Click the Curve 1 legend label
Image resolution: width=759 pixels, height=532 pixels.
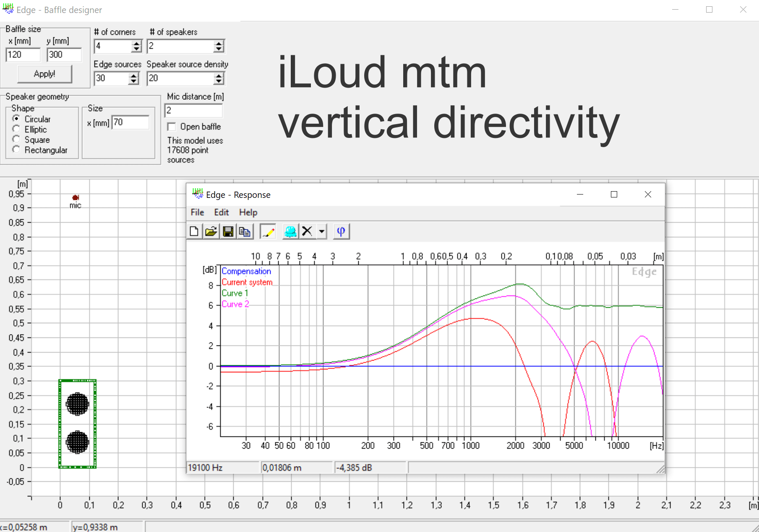click(235, 293)
